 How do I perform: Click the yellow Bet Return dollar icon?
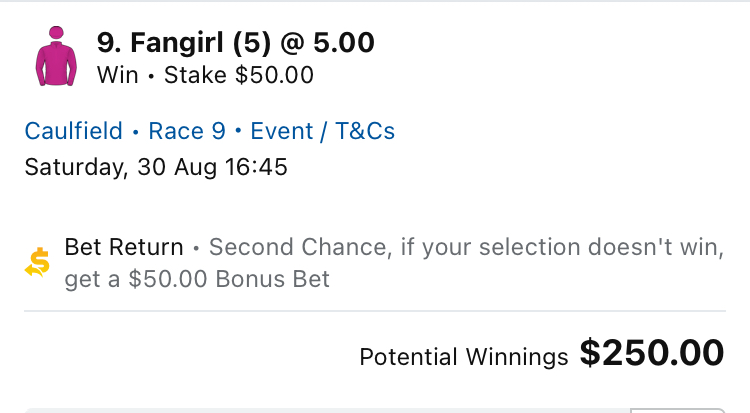click(x=37, y=262)
